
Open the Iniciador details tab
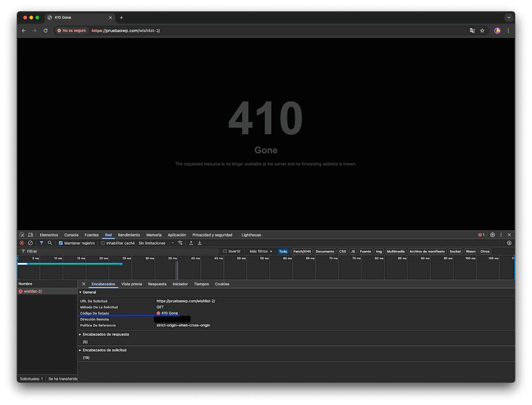180,284
